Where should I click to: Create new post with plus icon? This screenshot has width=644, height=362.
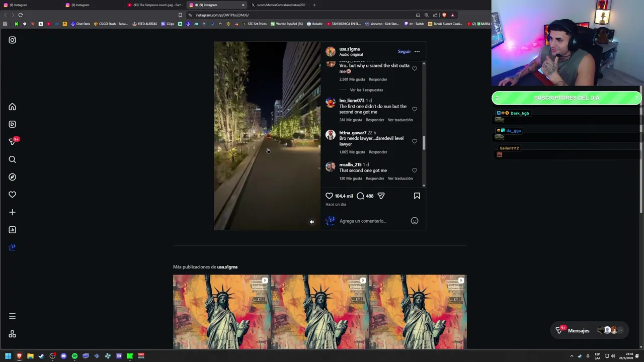(x=12, y=212)
